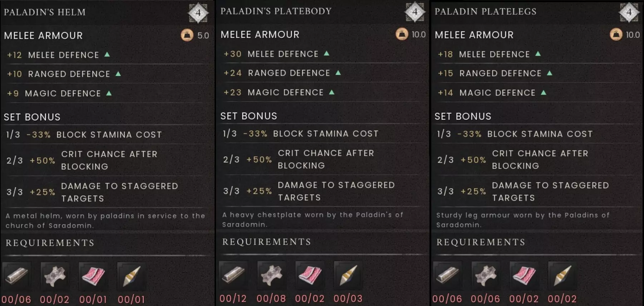Select the Paladin Platelegs title
Image resolution: width=644 pixels, height=306 pixels.
tap(485, 11)
